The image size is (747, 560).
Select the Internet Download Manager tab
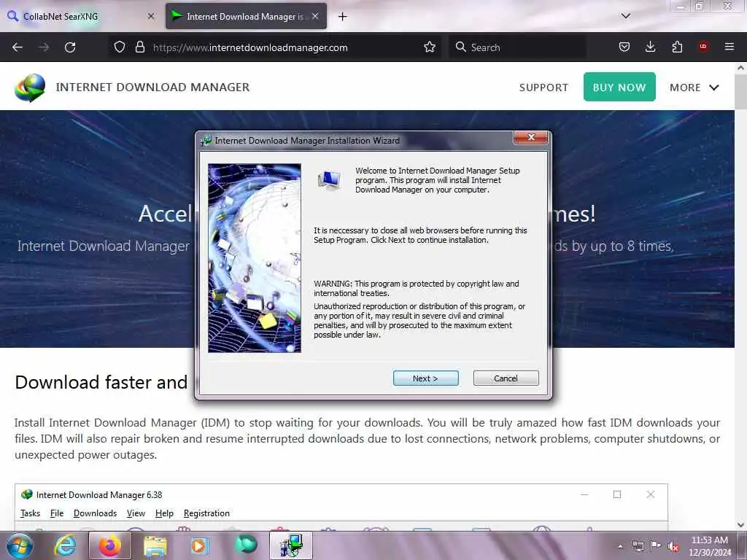[x=246, y=16]
